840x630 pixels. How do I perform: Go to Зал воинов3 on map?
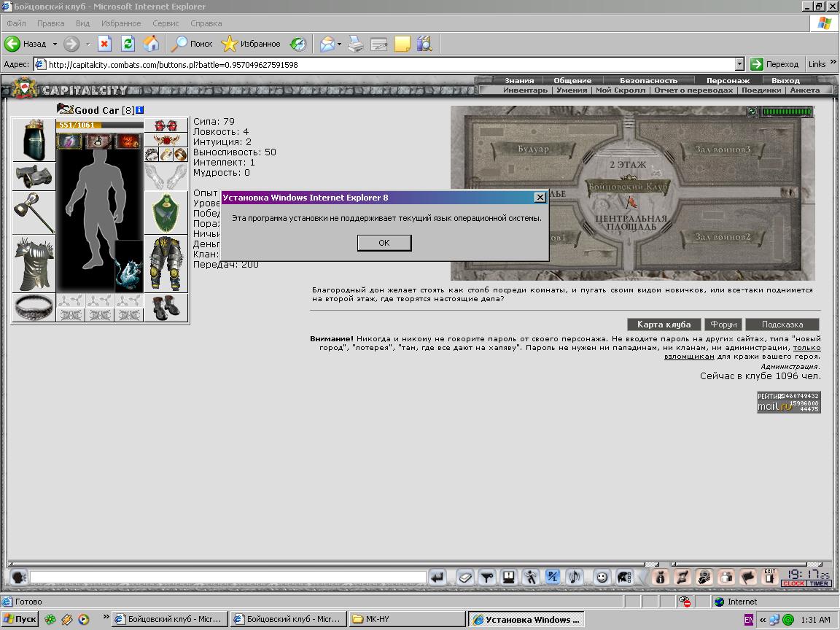722,149
